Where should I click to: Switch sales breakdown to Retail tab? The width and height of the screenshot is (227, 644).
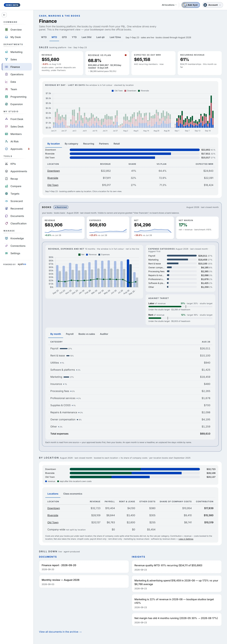(117, 144)
